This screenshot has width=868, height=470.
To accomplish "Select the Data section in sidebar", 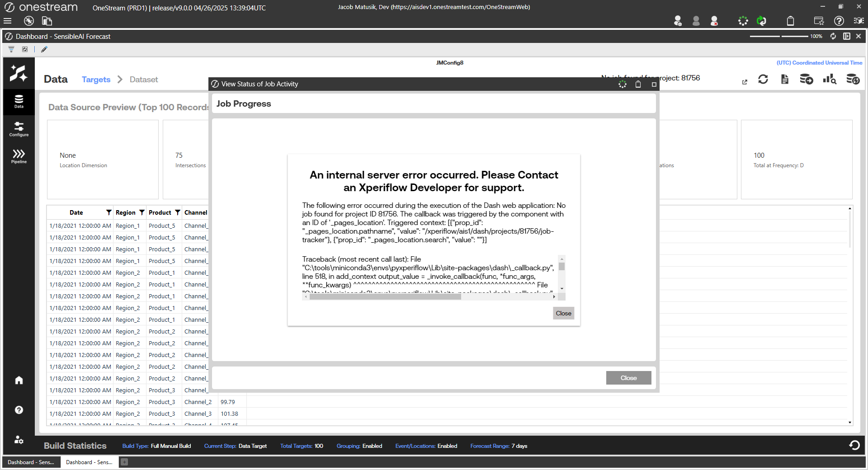I will 19,102.
